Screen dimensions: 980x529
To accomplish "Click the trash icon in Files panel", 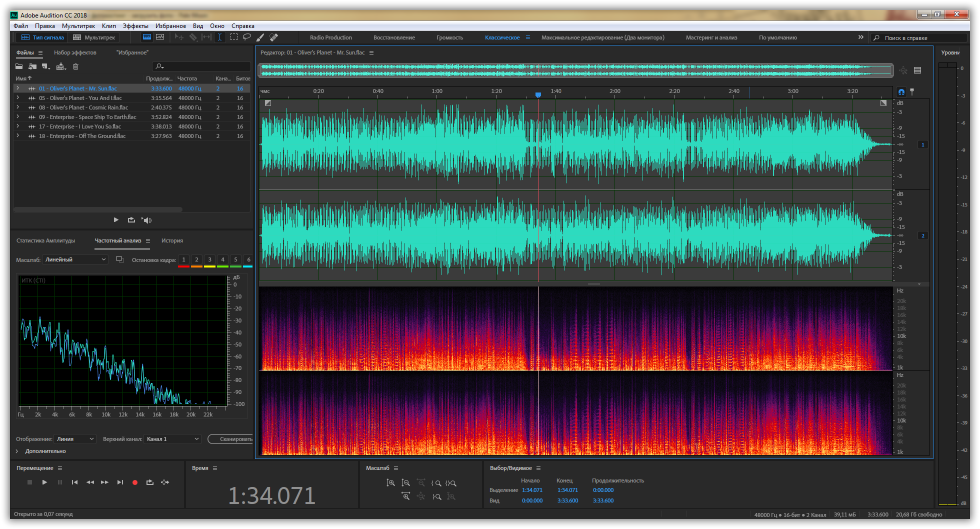I will (x=76, y=66).
